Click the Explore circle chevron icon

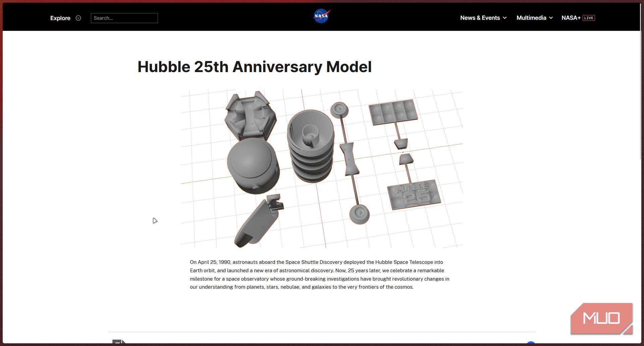point(78,18)
